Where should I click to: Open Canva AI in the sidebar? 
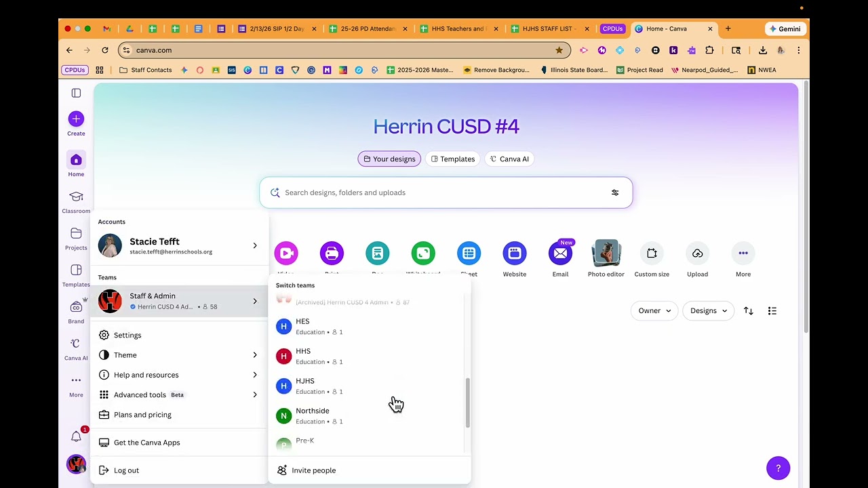coord(76,348)
